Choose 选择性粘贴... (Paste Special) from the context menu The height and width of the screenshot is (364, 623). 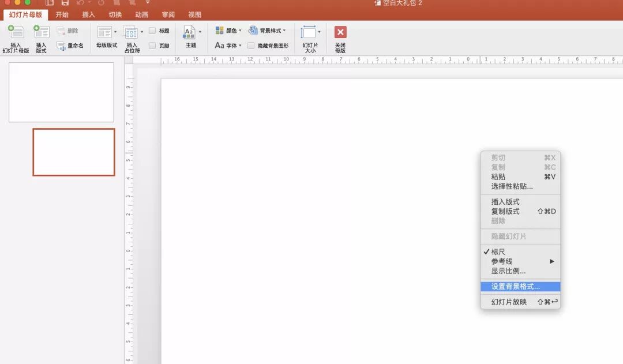(520, 186)
